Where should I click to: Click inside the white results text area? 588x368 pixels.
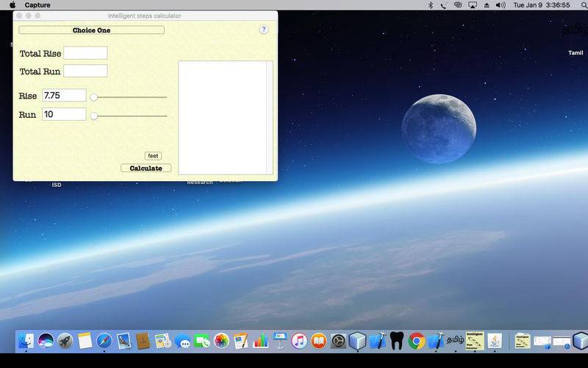coord(222,118)
